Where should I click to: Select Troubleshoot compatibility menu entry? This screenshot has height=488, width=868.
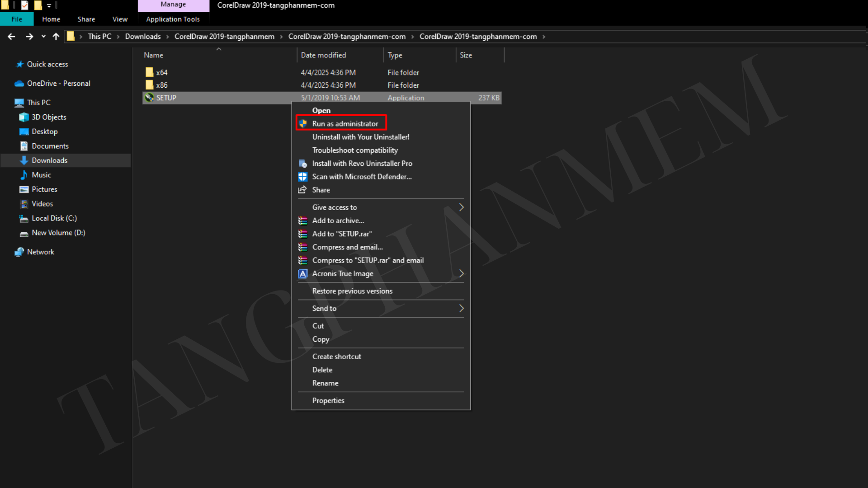(355, 150)
